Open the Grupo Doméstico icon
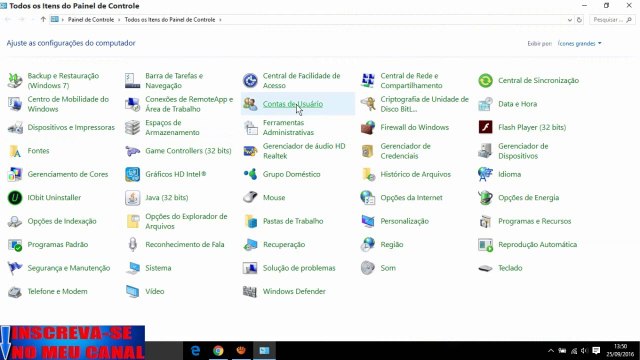The image size is (640, 360). (x=250, y=174)
